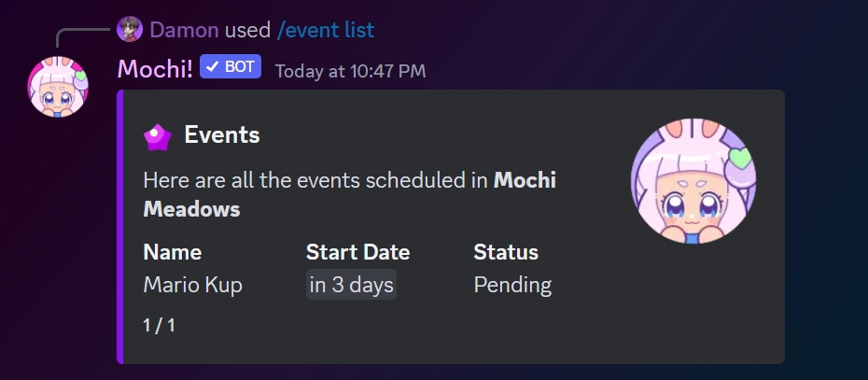Click the Pending status value

[x=512, y=285]
